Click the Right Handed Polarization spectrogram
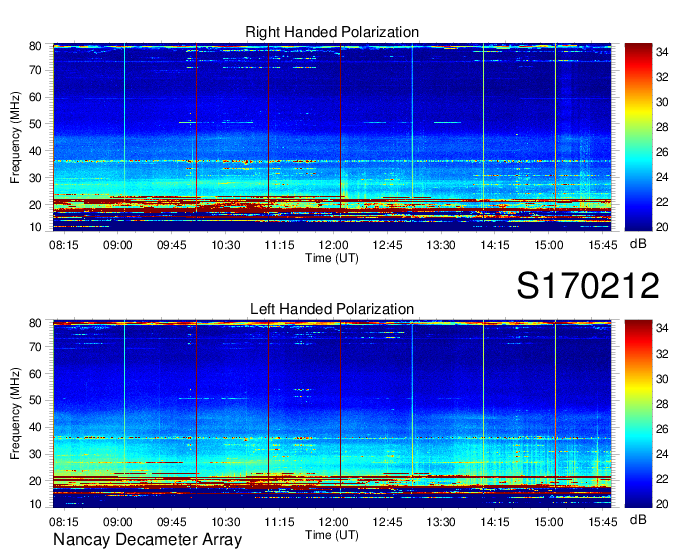680x552 pixels. click(x=332, y=137)
